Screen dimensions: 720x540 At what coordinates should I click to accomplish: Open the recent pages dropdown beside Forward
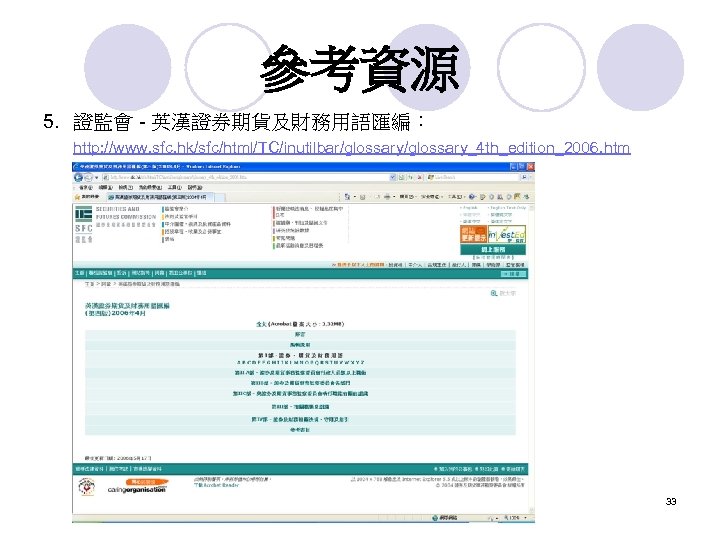coord(96,178)
